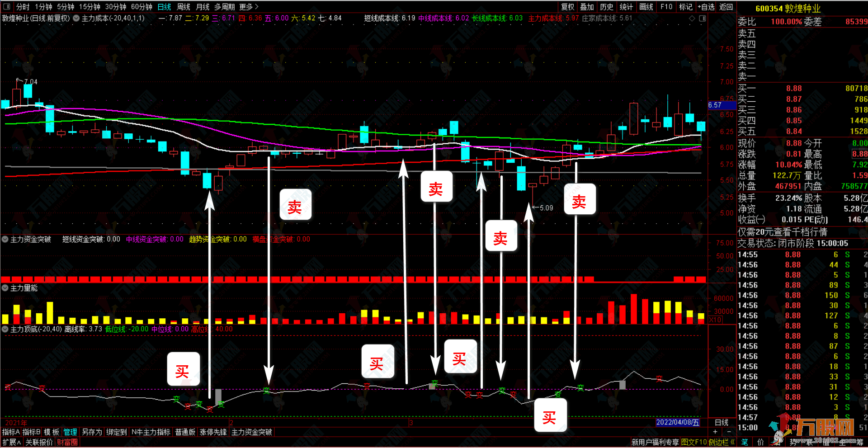Click the 画线 drawing tool button
868x448 pixels.
tap(646, 7)
